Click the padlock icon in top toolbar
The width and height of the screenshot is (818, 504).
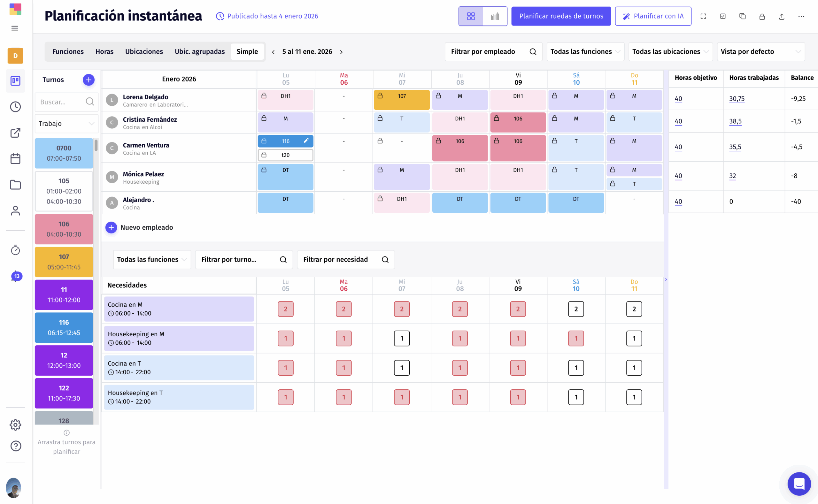[x=762, y=16]
